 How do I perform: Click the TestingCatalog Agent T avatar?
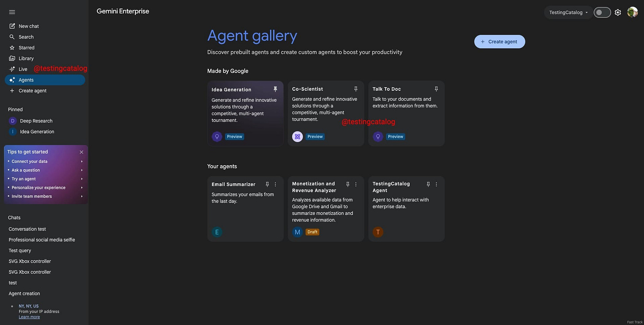[x=378, y=232]
